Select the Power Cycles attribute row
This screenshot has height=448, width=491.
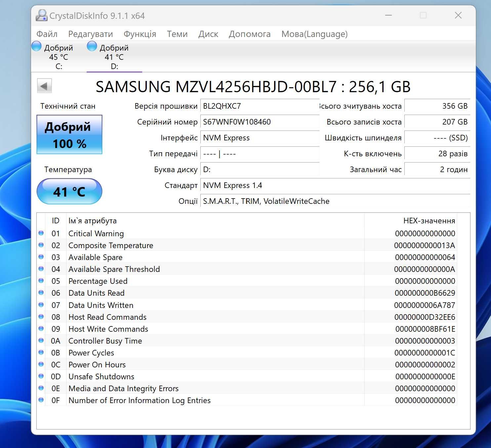click(x=247, y=353)
